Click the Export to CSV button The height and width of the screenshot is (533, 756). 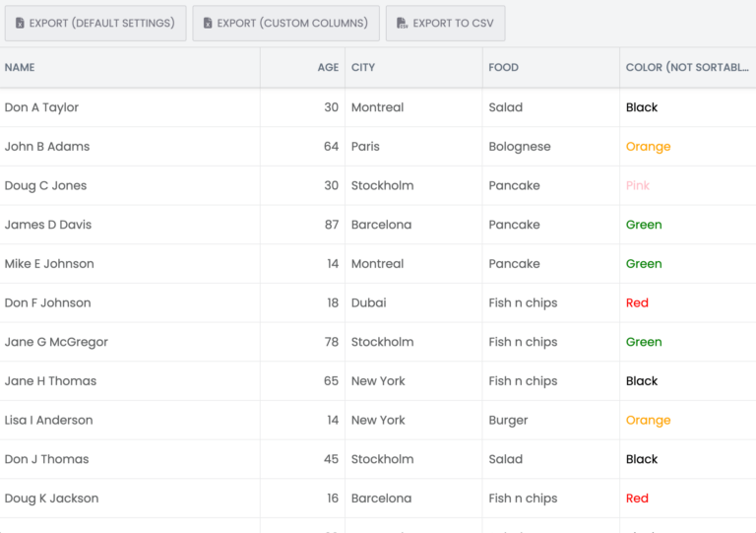(446, 24)
